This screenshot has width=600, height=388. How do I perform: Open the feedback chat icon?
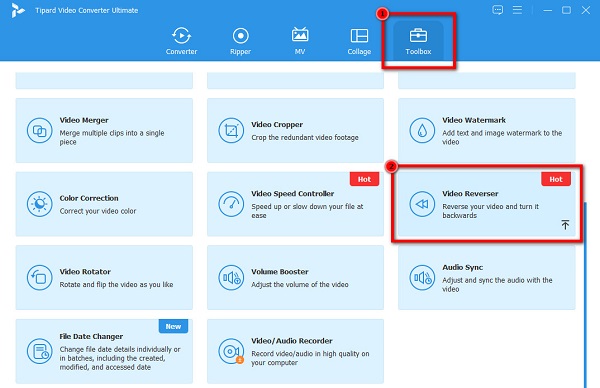click(x=497, y=10)
